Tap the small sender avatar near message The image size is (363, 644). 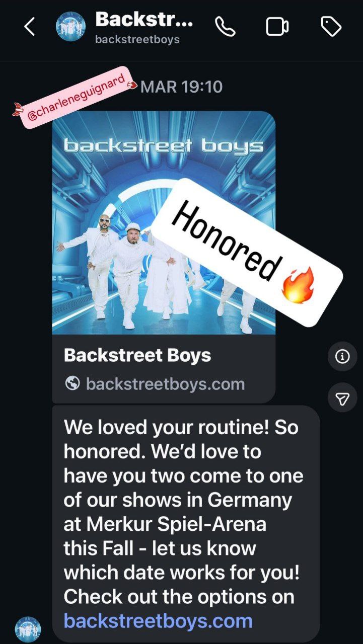click(x=28, y=629)
